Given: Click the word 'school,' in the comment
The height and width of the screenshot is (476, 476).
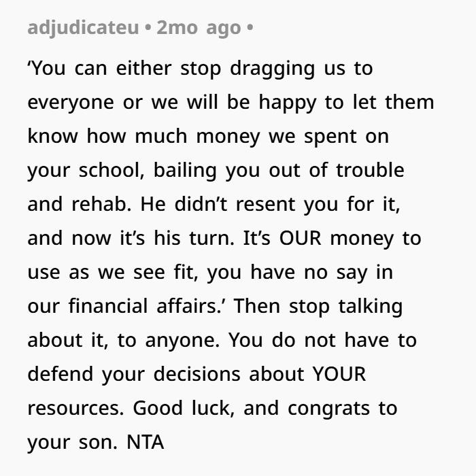Looking at the screenshot, I should tap(112, 170).
